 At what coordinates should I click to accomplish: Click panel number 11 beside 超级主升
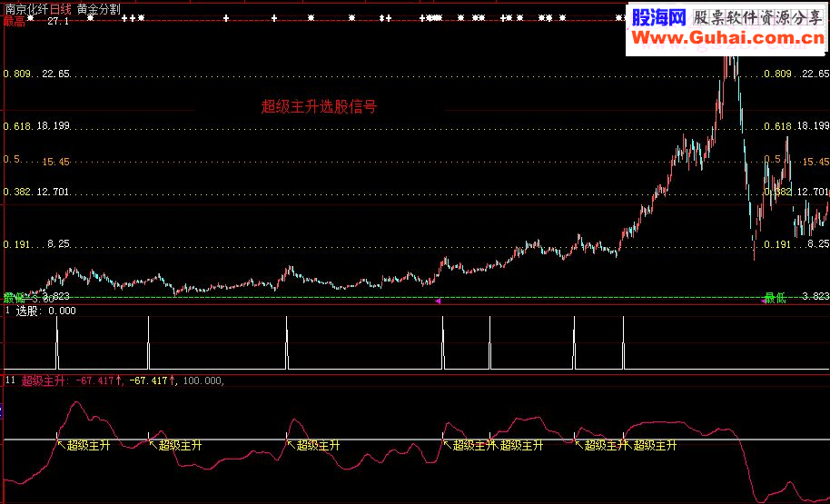point(10,380)
